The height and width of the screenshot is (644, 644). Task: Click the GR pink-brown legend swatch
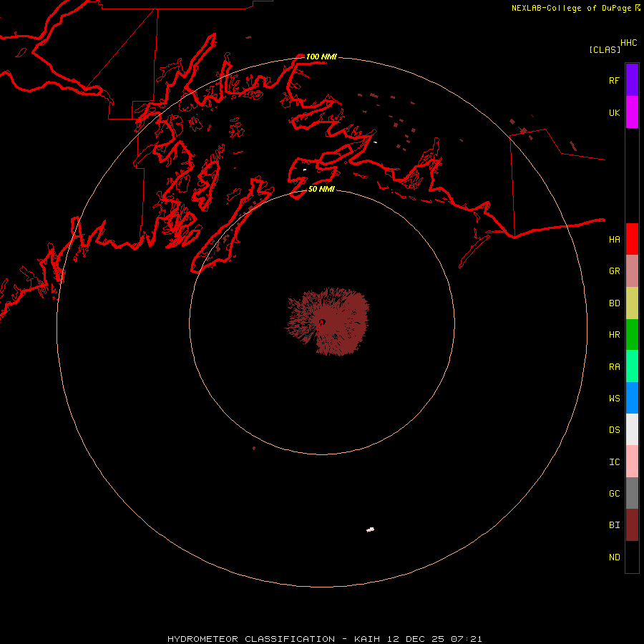(x=632, y=270)
